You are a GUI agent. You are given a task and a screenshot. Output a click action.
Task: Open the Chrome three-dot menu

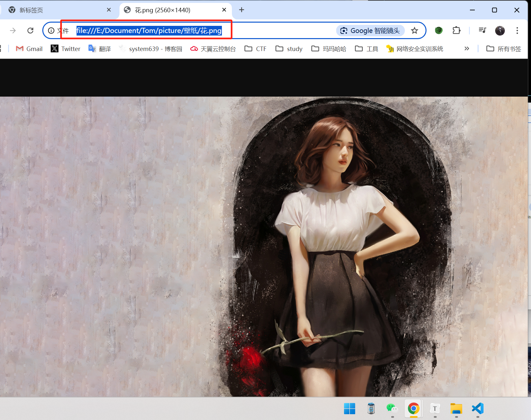pyautogui.click(x=517, y=30)
